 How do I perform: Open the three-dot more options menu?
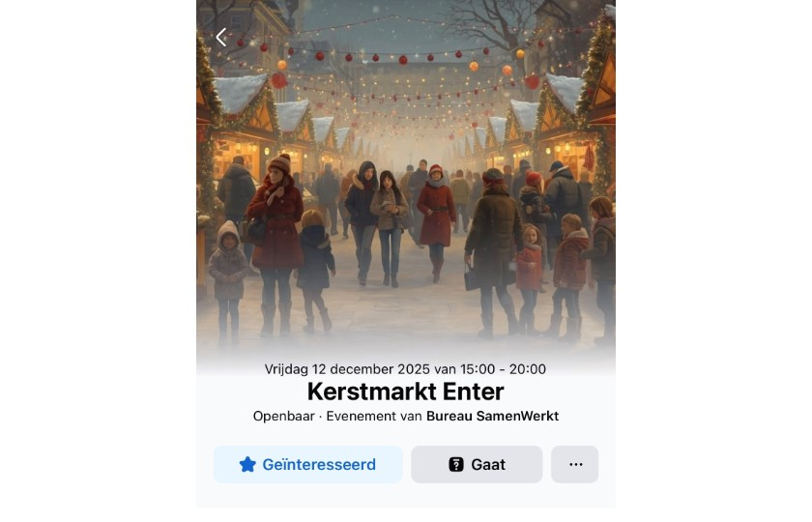[x=575, y=465]
